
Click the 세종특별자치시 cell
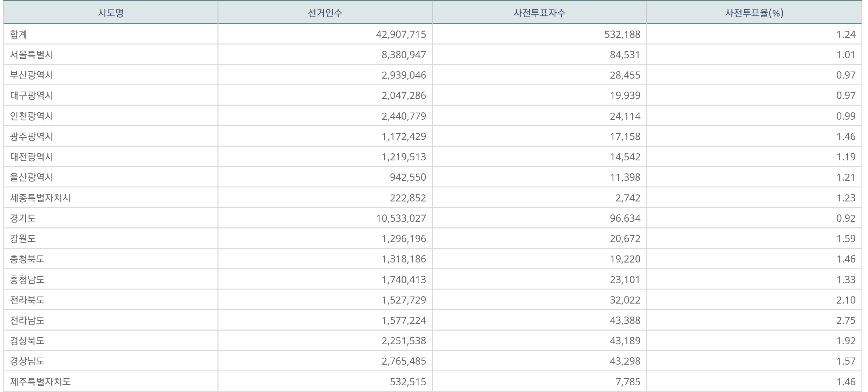point(40,198)
